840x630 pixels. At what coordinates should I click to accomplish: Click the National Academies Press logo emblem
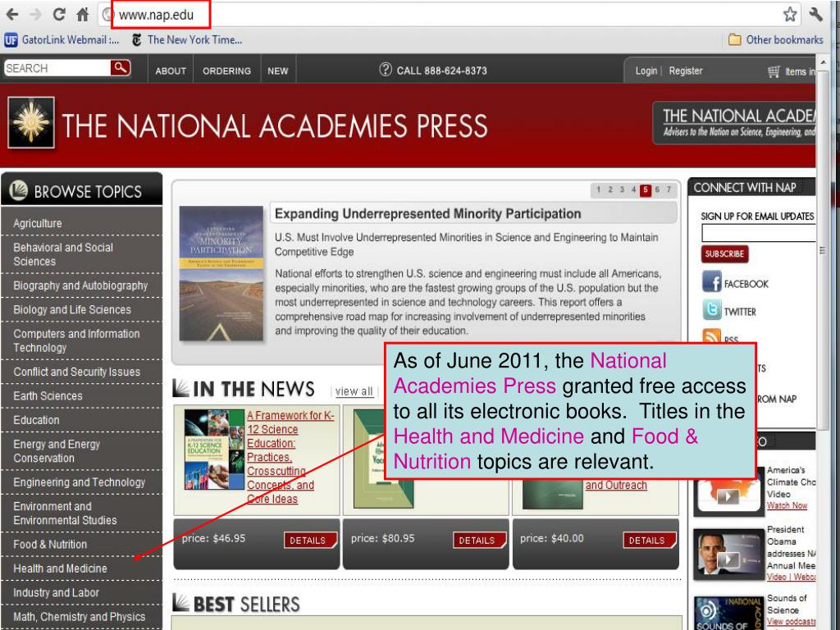pyautogui.click(x=31, y=123)
